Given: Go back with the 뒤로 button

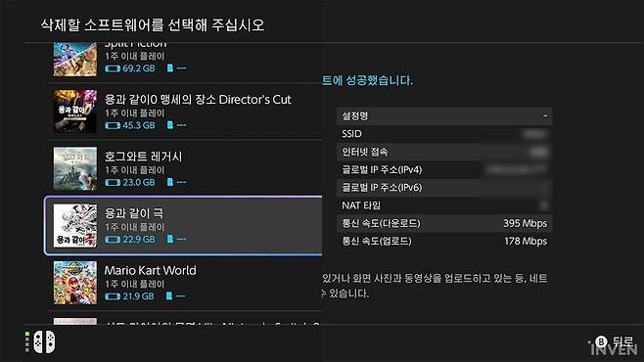Looking at the screenshot, I should coord(616,341).
